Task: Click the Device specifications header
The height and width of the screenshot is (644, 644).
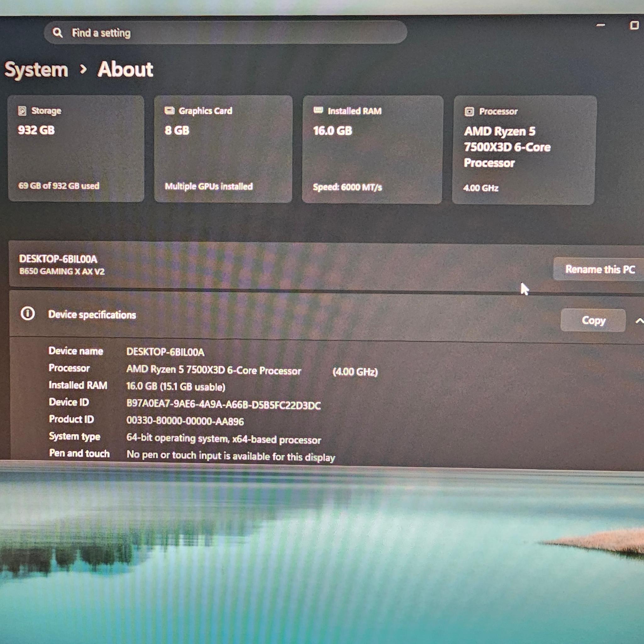Action: 327,315
